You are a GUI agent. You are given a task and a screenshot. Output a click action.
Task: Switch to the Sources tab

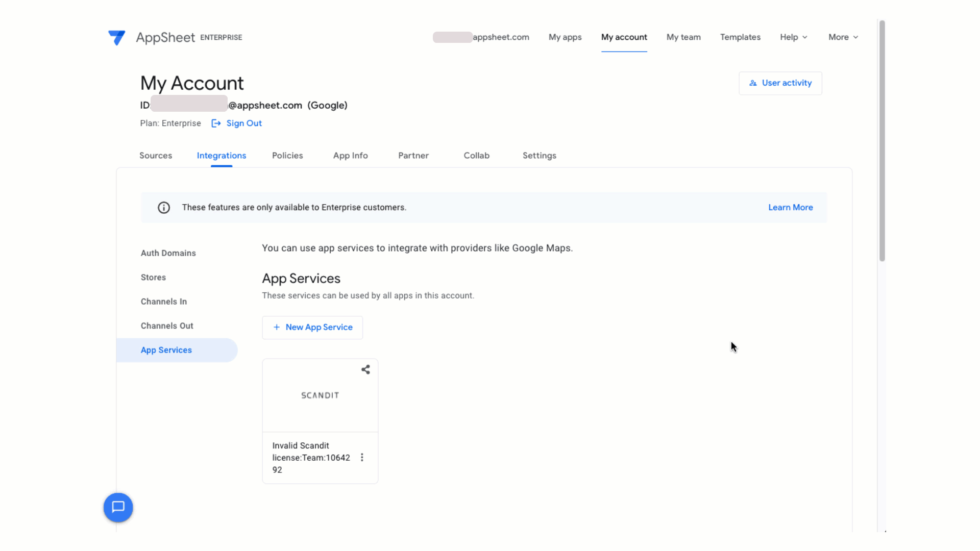click(156, 156)
